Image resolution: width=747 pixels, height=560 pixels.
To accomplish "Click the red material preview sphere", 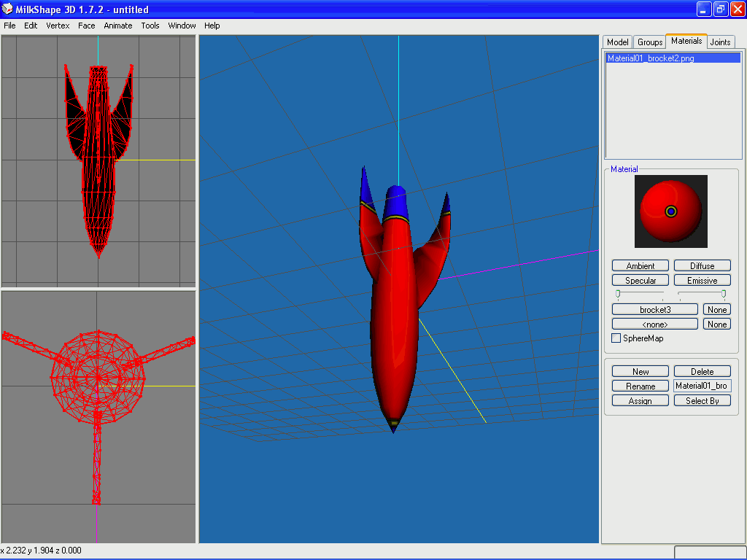I will click(x=670, y=211).
